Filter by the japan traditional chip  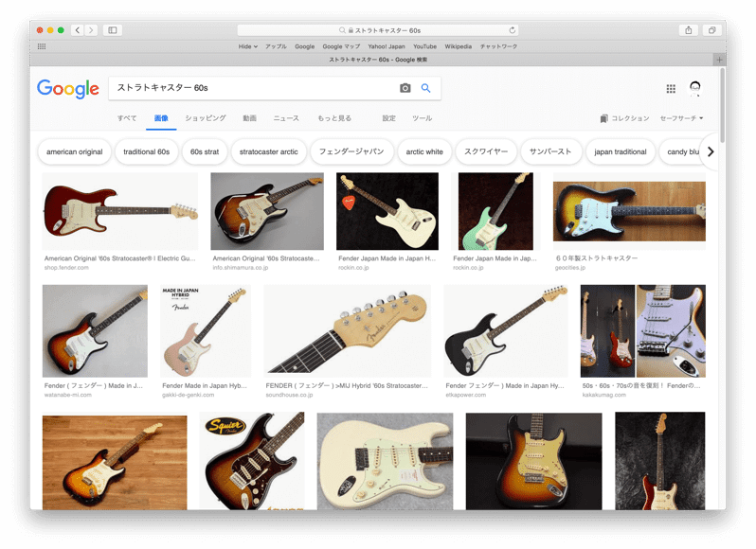(x=620, y=151)
